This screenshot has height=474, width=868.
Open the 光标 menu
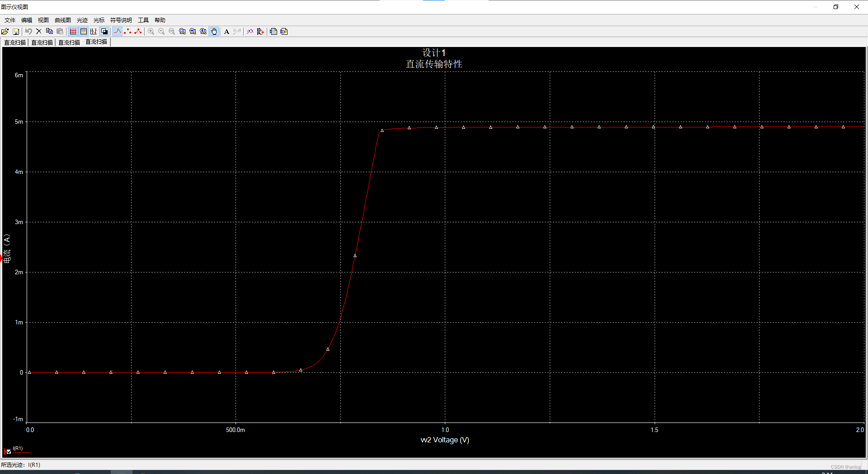coord(99,20)
